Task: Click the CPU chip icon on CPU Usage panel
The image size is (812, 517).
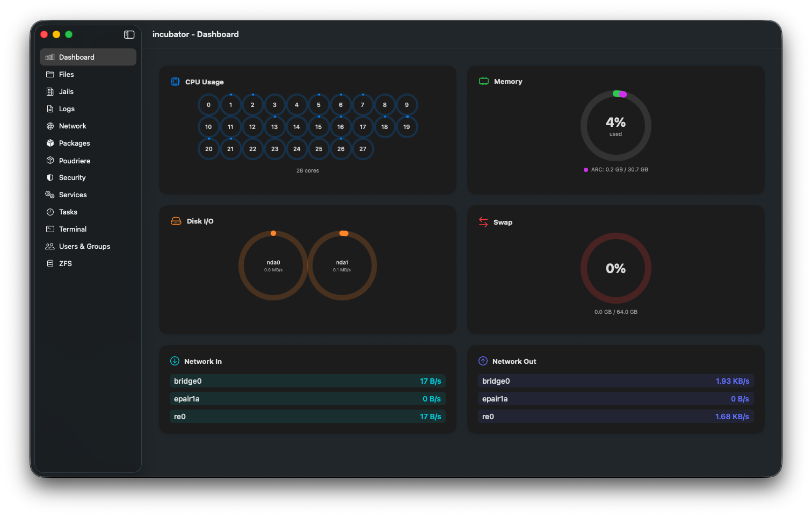Action: click(174, 82)
